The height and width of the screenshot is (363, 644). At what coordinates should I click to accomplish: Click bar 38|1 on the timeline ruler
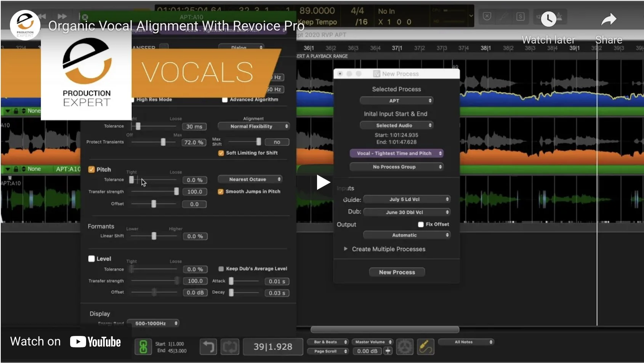(x=485, y=48)
